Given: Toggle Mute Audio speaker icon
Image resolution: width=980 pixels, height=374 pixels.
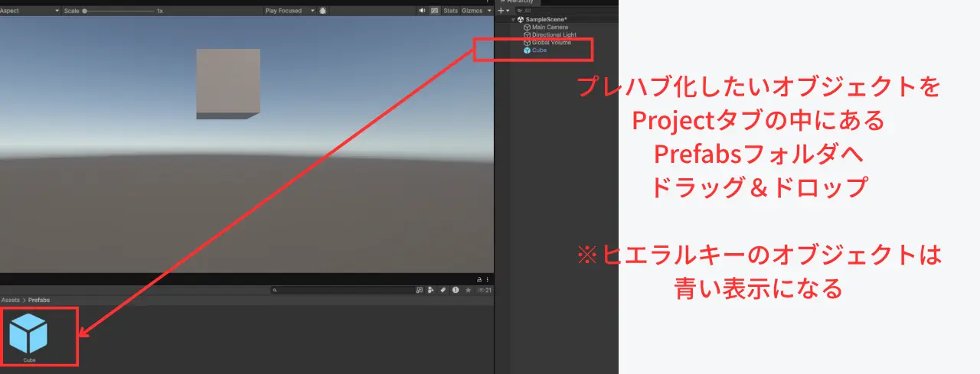Looking at the screenshot, I should (423, 11).
